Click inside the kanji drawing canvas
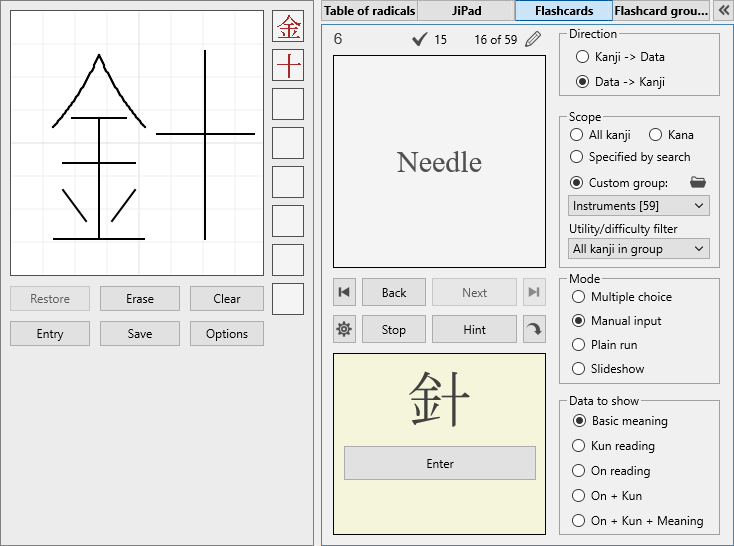Viewport: 734px width, 546px height. click(137, 143)
